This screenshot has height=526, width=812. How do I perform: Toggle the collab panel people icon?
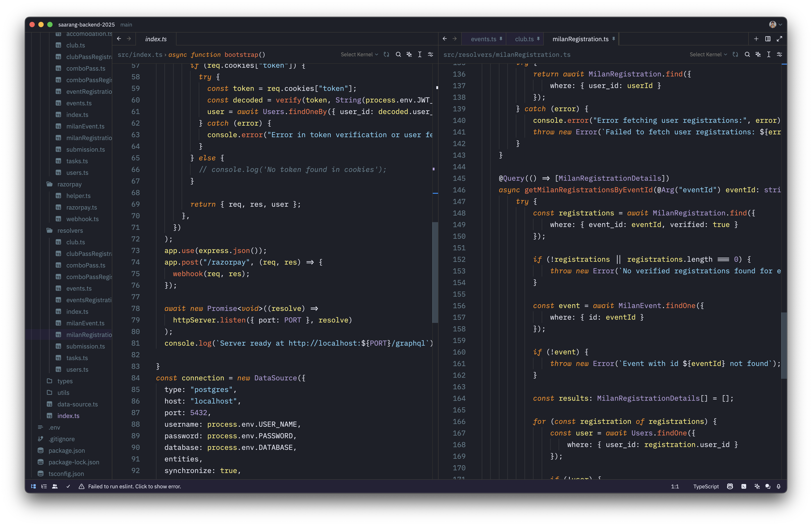pyautogui.click(x=55, y=486)
